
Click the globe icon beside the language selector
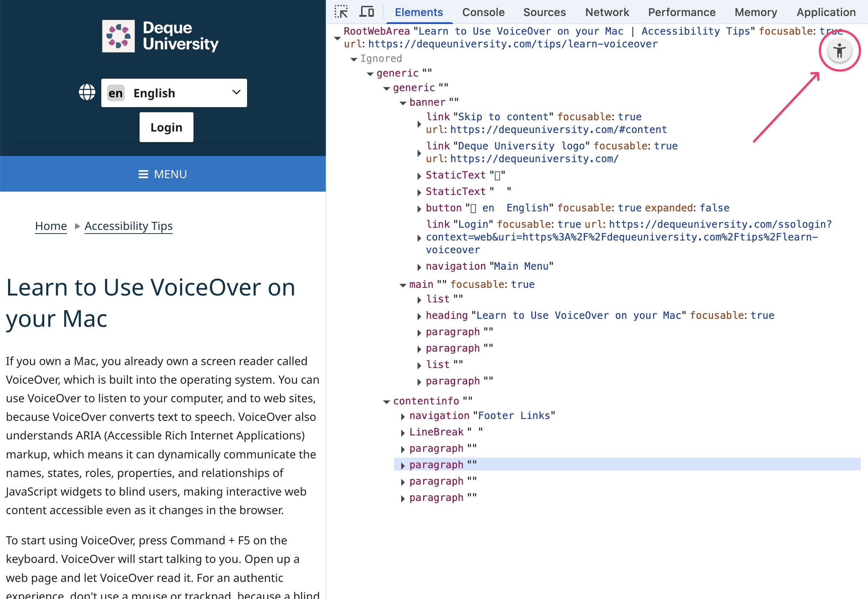coord(87,92)
